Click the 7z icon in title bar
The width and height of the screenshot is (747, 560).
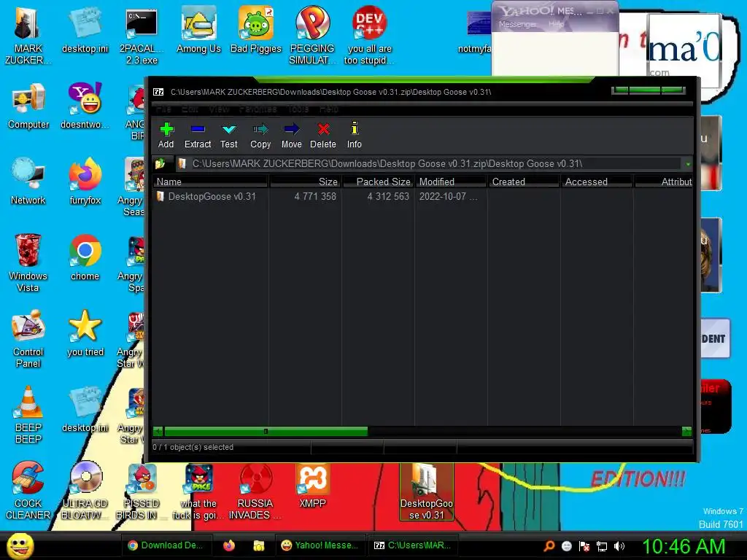point(158,92)
